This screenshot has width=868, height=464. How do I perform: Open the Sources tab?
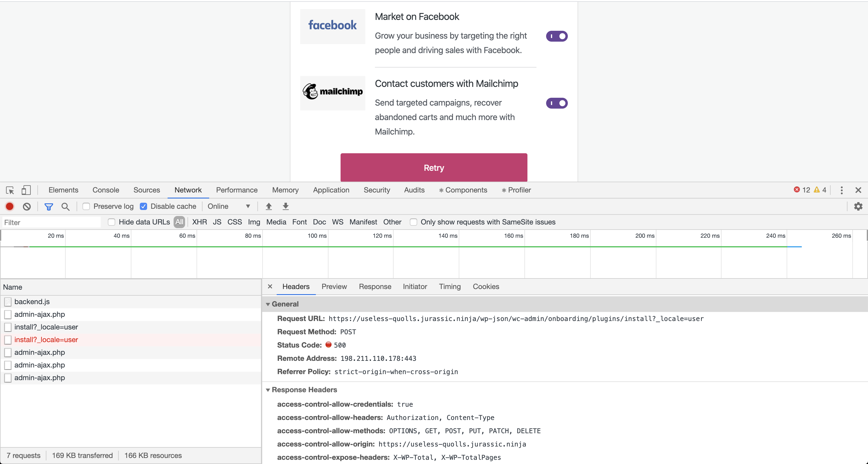click(146, 190)
